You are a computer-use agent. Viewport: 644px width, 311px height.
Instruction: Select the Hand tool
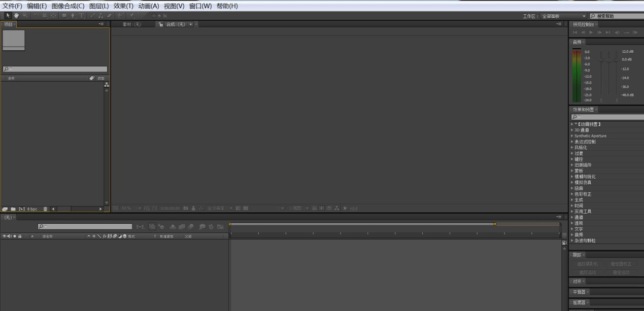click(x=16, y=16)
